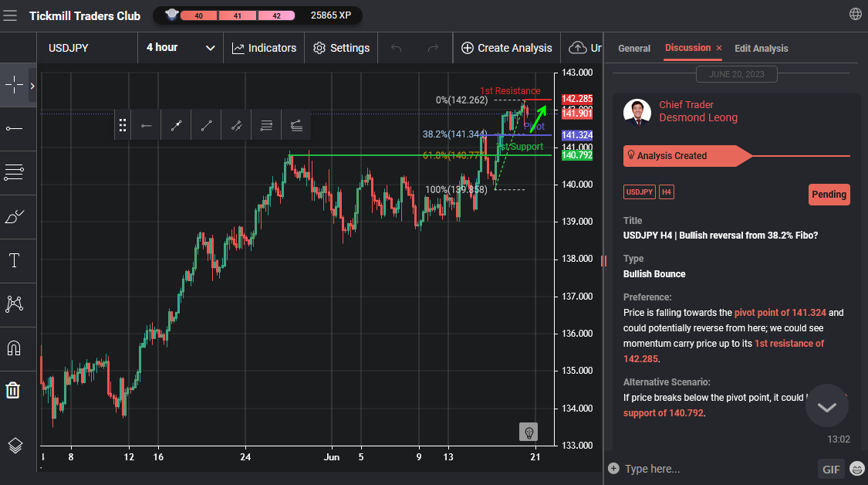Open the Indicators menu
The height and width of the screenshot is (485, 868).
pos(264,48)
